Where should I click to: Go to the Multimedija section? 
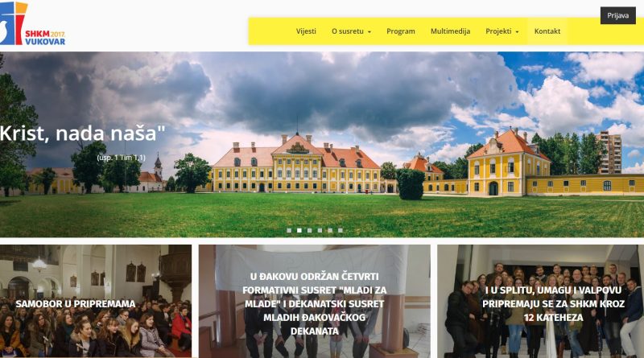pyautogui.click(x=450, y=31)
